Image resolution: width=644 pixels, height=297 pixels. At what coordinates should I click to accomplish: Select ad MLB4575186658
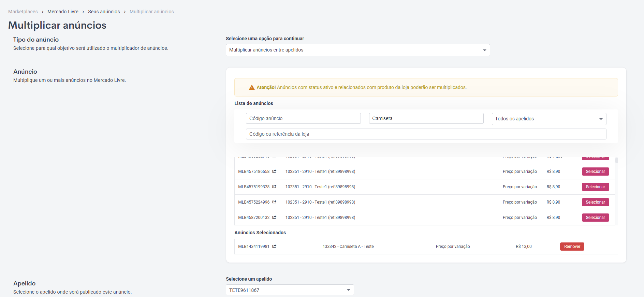595,172
